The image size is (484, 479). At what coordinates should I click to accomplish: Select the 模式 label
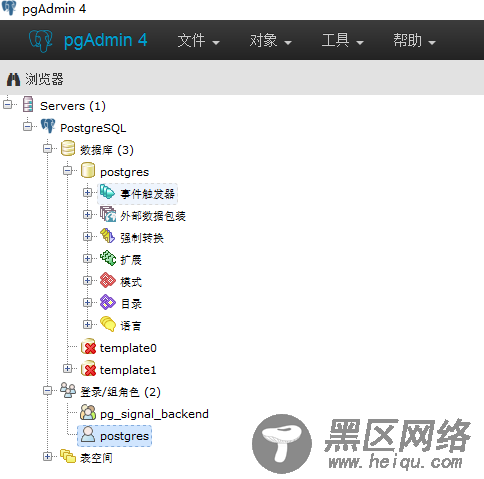pos(131,282)
